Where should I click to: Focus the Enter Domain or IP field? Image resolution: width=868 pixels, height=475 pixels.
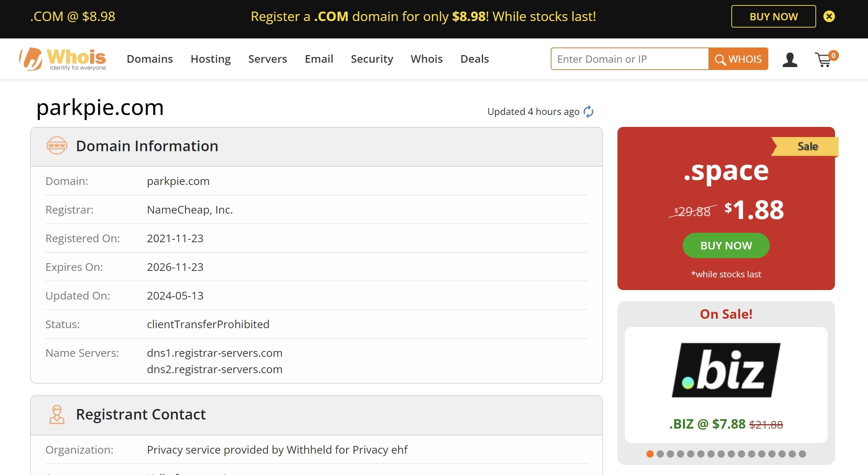[630, 59]
